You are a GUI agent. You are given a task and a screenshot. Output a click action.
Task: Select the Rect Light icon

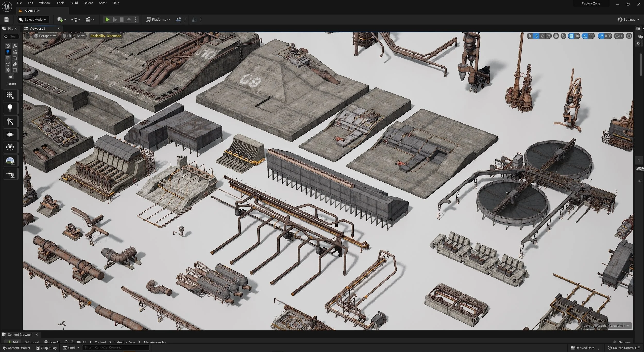[10, 134]
